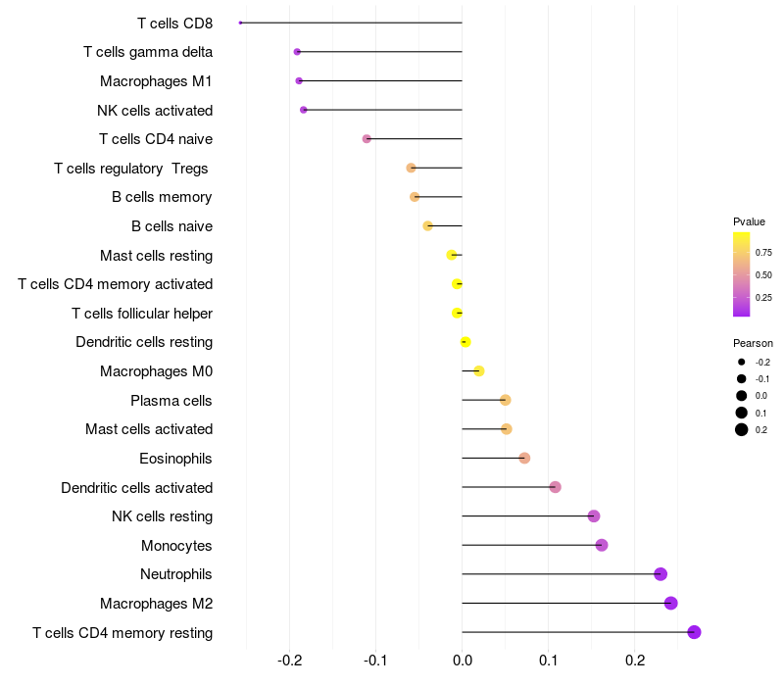The image size is (784, 686).
Task: Select the -0.2 x-axis tick label
Action: click(x=290, y=660)
